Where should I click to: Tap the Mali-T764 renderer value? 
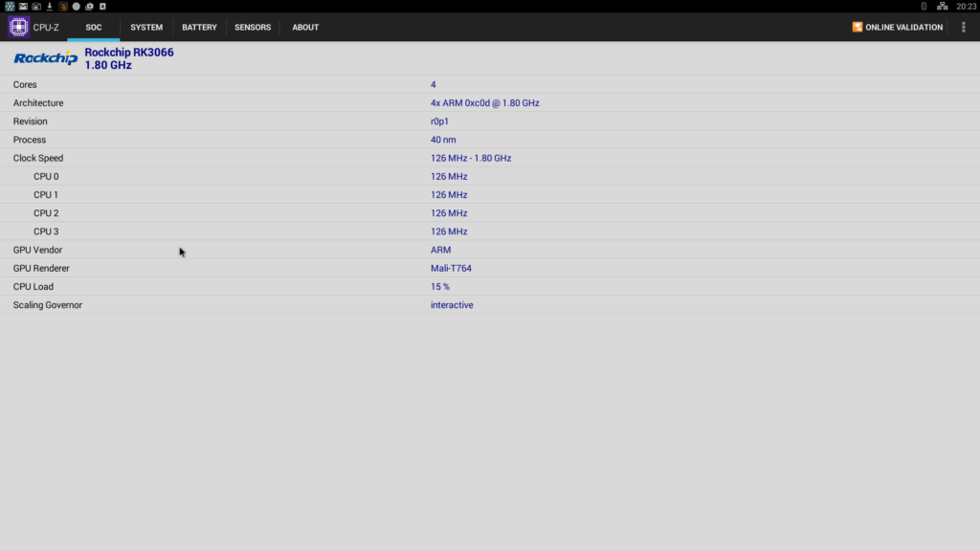click(x=452, y=268)
